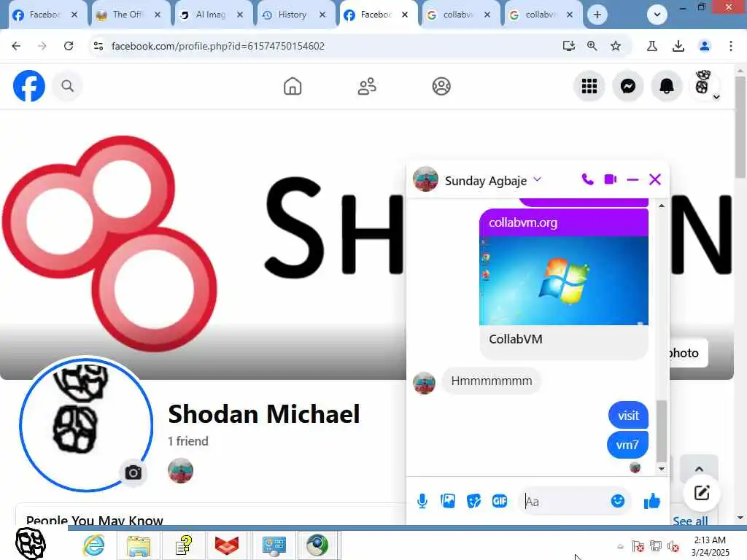Go back in browser
Image resolution: width=747 pixels, height=560 pixels.
tap(16, 46)
